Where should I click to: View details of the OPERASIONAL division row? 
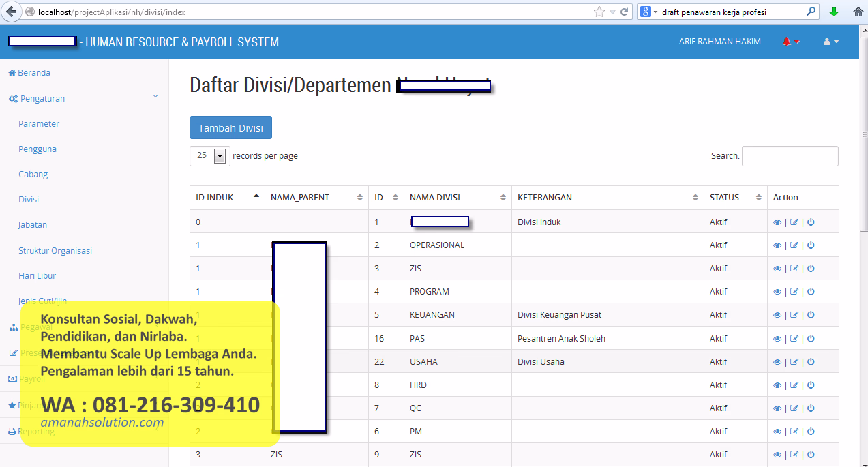pos(777,245)
